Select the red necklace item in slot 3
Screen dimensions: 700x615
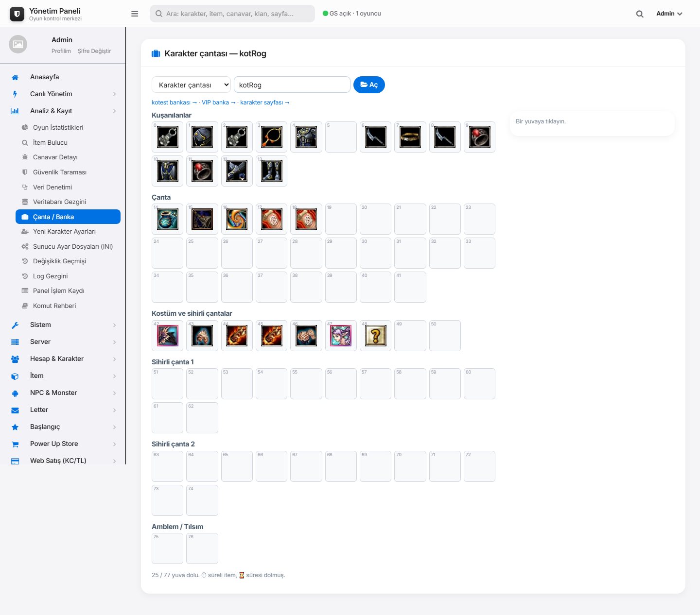click(x=271, y=137)
